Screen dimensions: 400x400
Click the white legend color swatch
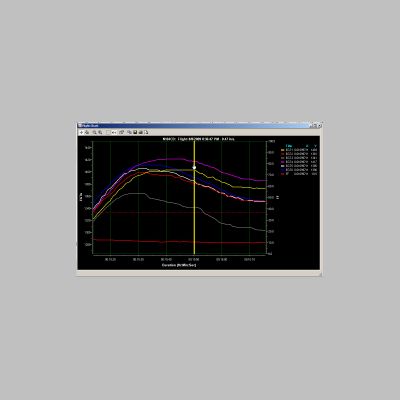tap(283, 166)
